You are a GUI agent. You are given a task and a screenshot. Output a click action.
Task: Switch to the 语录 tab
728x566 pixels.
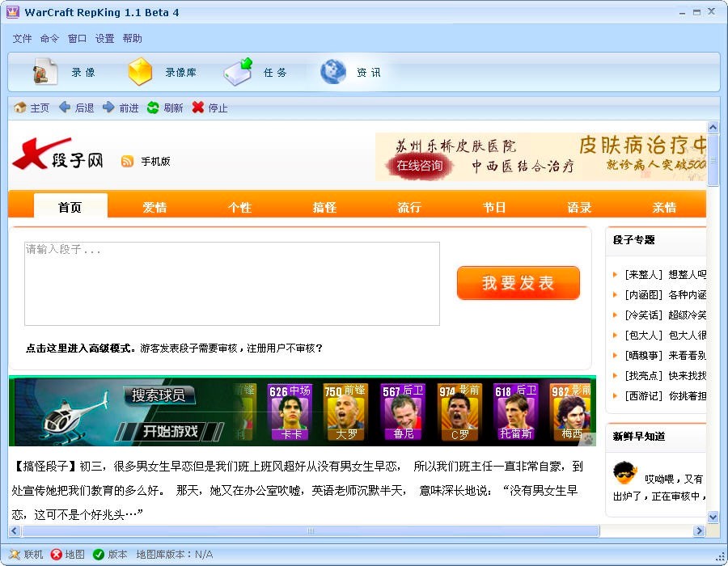[578, 207]
